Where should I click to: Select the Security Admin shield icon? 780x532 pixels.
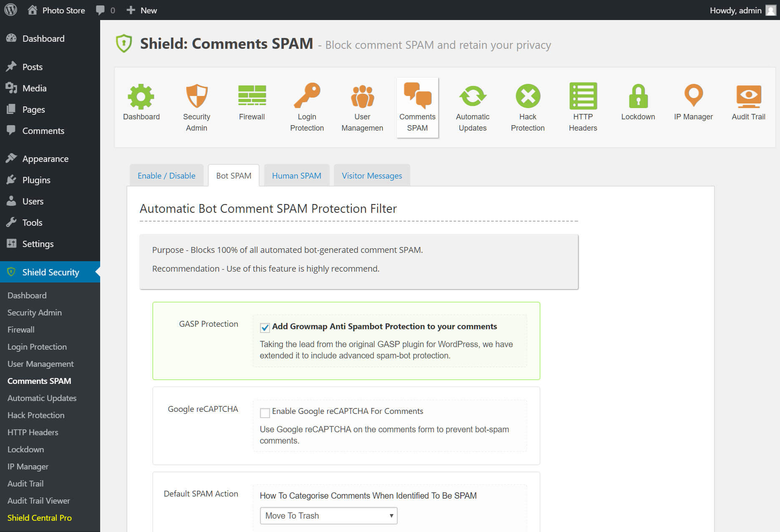(x=197, y=96)
